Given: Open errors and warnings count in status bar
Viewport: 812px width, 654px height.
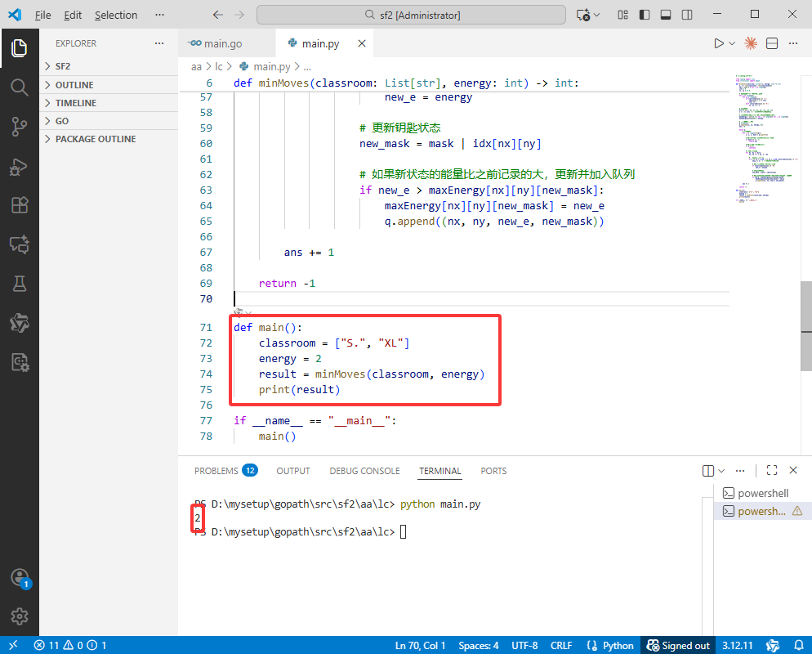Looking at the screenshot, I should pos(70,645).
